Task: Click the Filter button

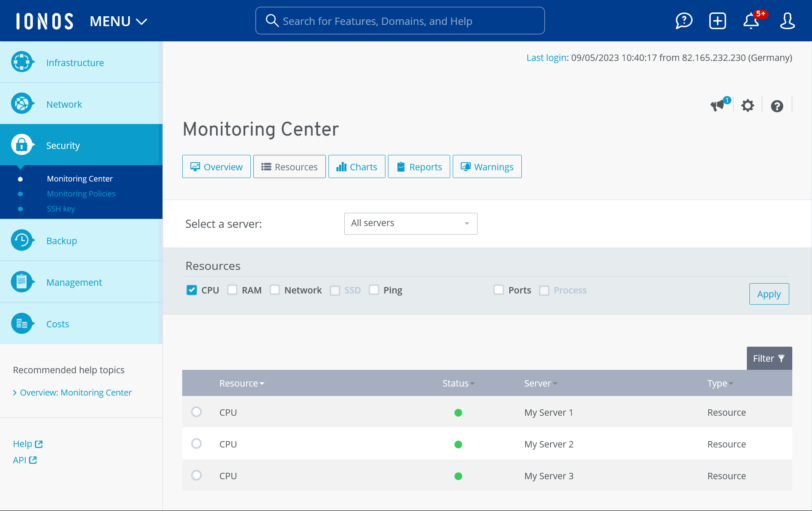Action: click(x=769, y=358)
